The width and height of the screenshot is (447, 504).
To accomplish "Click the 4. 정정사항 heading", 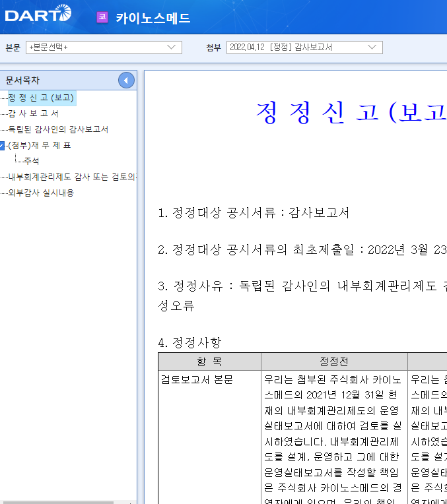I will [189, 342].
